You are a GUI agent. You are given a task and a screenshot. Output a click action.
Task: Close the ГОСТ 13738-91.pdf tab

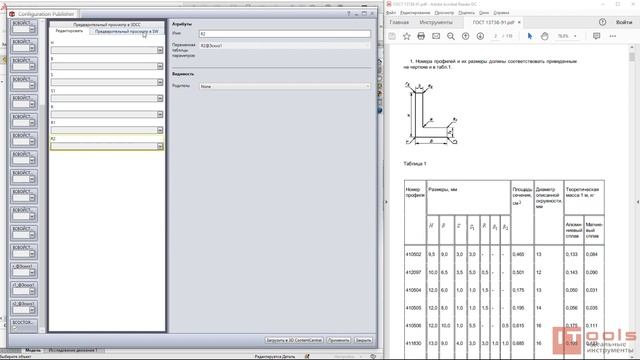(519, 22)
